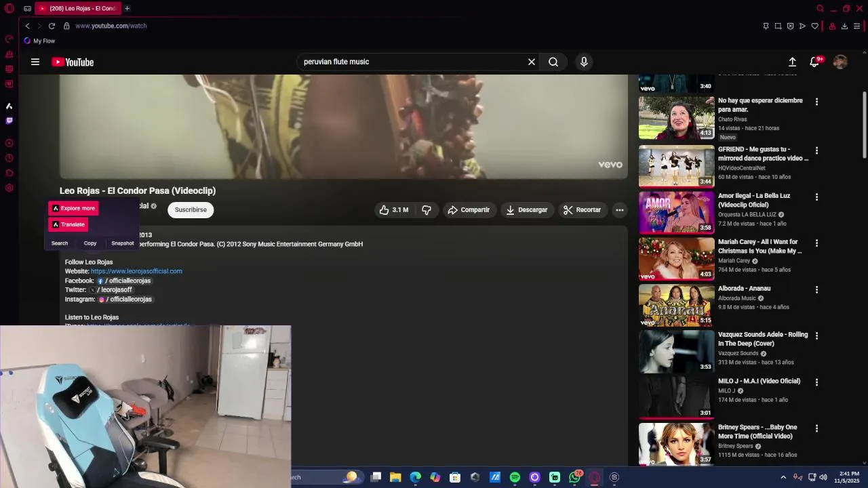868x488 pixels.
Task: Open the browser downloads icon
Action: pyautogui.click(x=844, y=26)
